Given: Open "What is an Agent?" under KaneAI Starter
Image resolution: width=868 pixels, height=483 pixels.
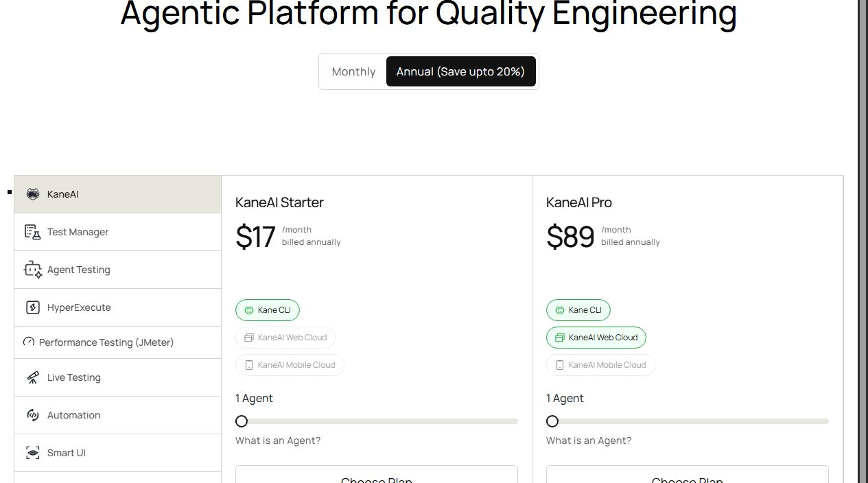Looking at the screenshot, I should point(278,440).
